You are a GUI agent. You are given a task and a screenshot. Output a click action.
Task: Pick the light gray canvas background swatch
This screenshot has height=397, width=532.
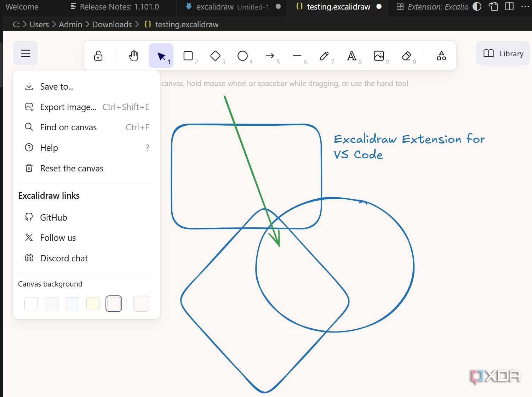[x=52, y=304]
